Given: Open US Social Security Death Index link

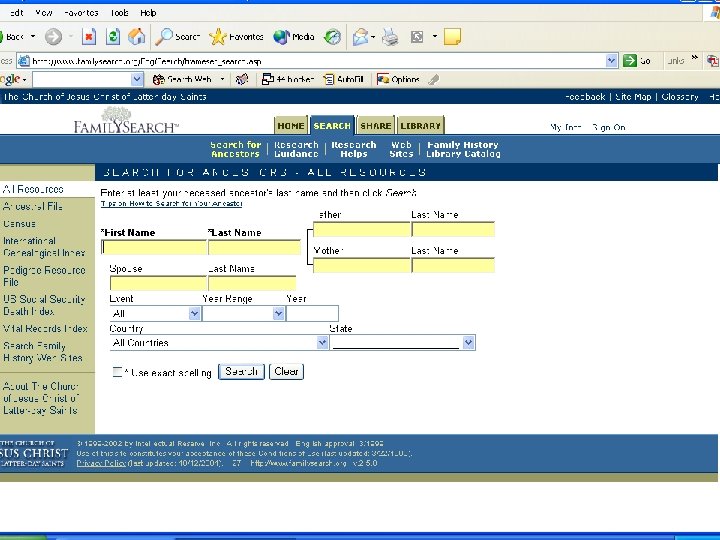Looking at the screenshot, I should [x=44, y=305].
